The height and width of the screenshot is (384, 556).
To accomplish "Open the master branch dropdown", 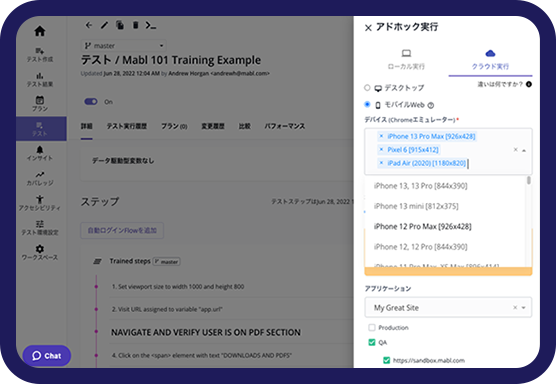I will click(123, 46).
